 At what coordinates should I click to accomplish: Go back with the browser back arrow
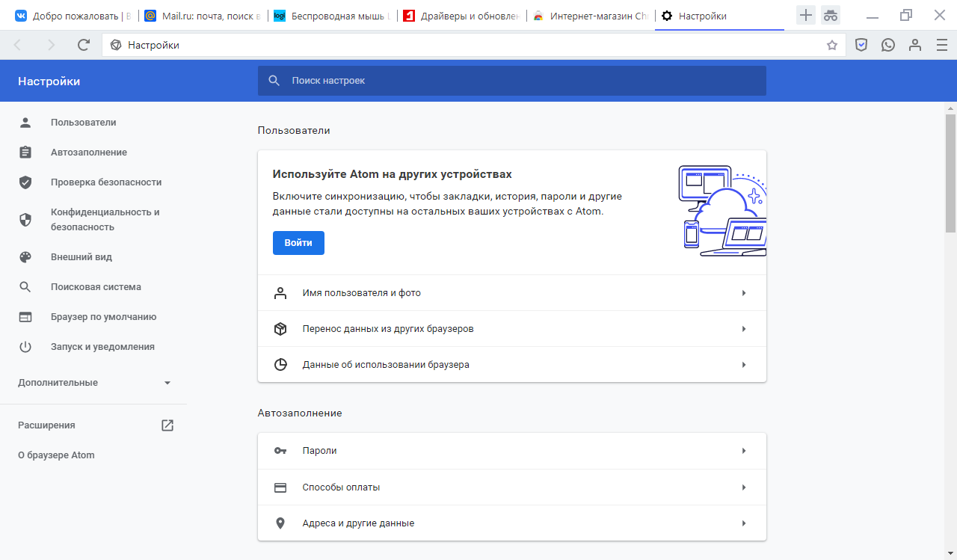[x=18, y=45]
